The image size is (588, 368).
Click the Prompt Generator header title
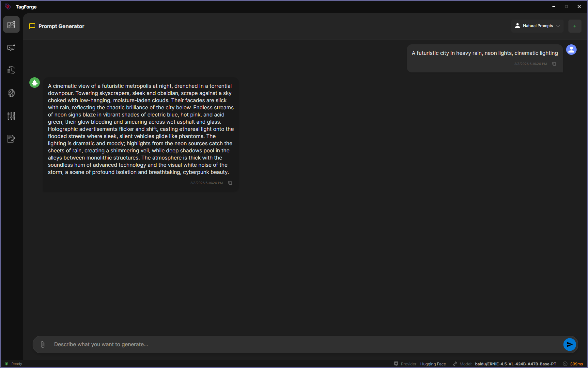click(61, 26)
